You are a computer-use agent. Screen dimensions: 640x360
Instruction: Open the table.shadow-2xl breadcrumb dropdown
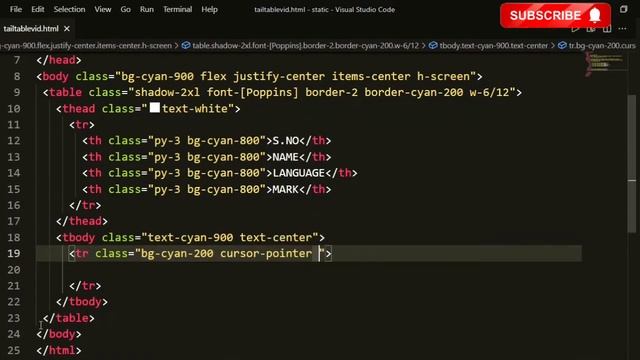point(305,45)
